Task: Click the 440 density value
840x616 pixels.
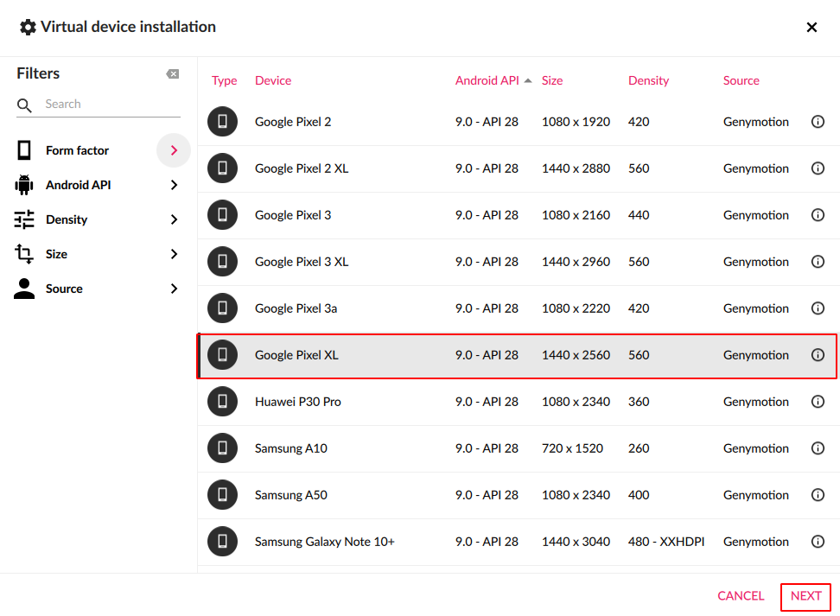Action: [x=639, y=215]
